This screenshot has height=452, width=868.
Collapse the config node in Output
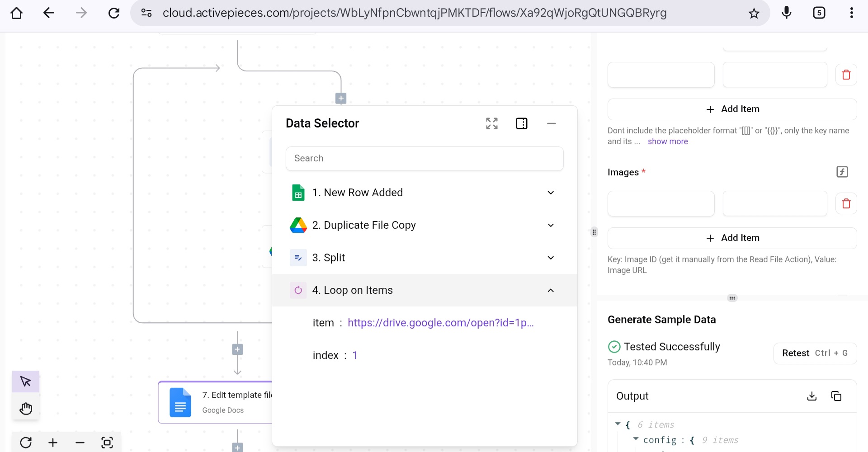point(636,439)
